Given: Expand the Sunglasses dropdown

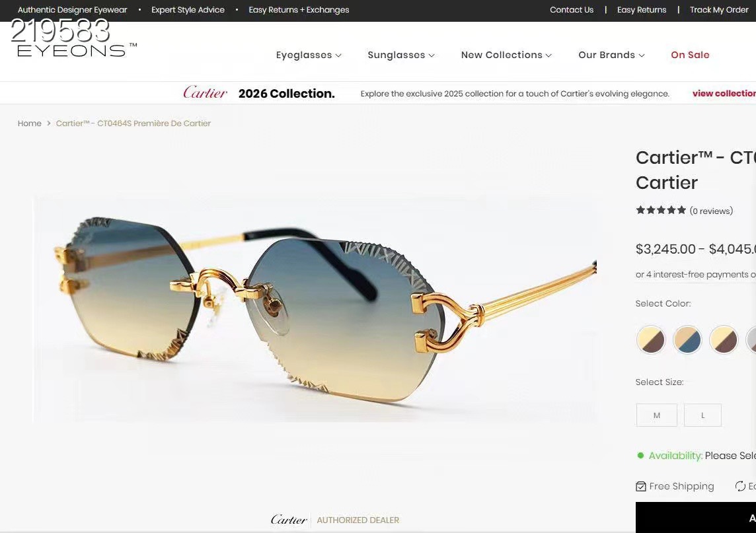Looking at the screenshot, I should coord(401,55).
